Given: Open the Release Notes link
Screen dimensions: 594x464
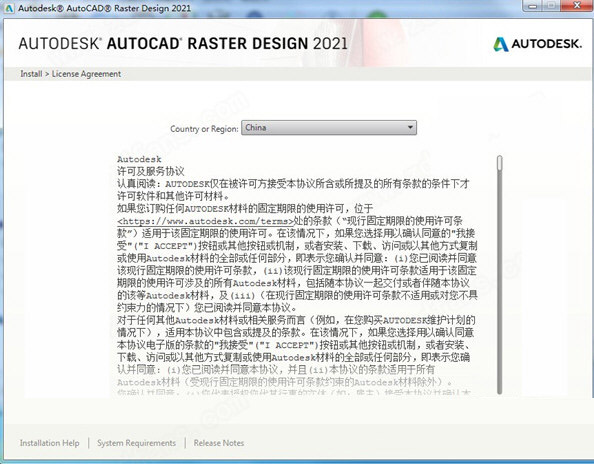Looking at the screenshot, I should point(219,443).
